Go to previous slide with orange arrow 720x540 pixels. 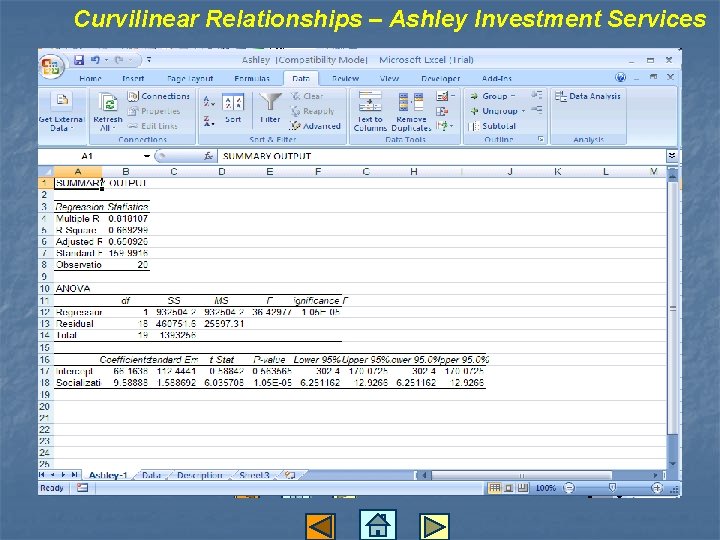[x=320, y=526]
